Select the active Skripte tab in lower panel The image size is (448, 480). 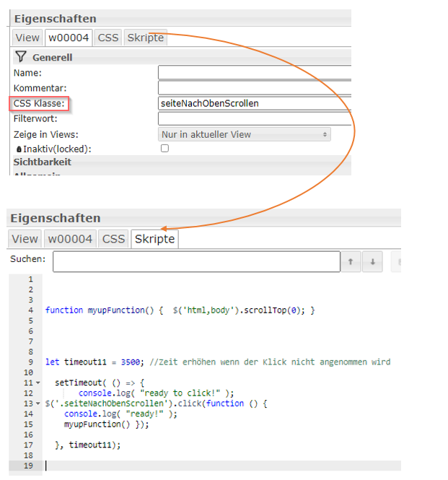155,239
